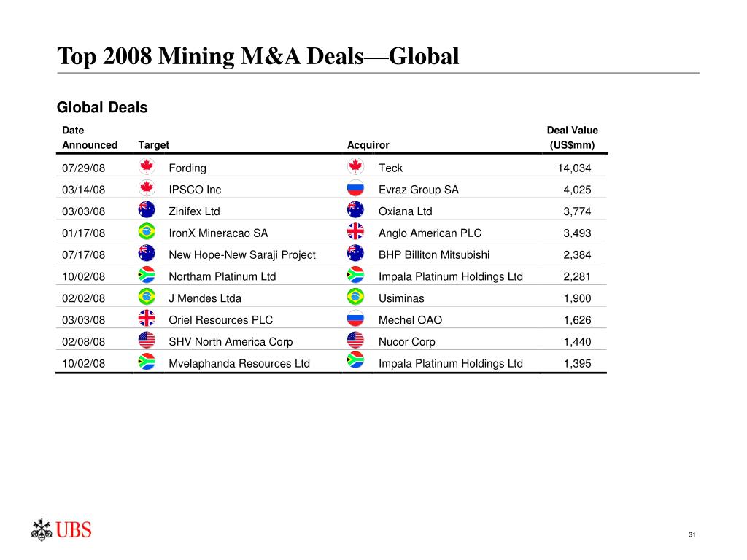Select the date 07/29/08
The height and width of the screenshot is (560, 747).
point(83,168)
